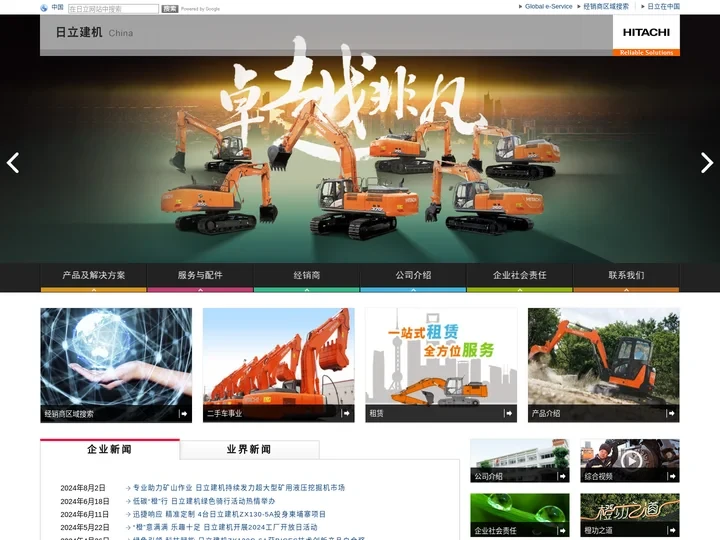Click the Reliable Solutions tagline
Viewport: 720px width, 540px height.
point(646,53)
